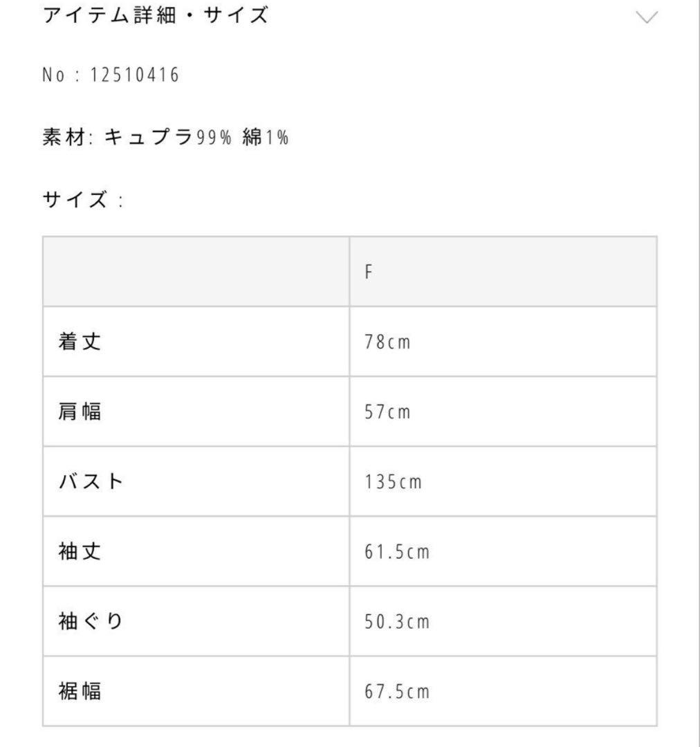The height and width of the screenshot is (747, 700).
Task: Click the 袖ぐり row label
Action: click(x=91, y=621)
